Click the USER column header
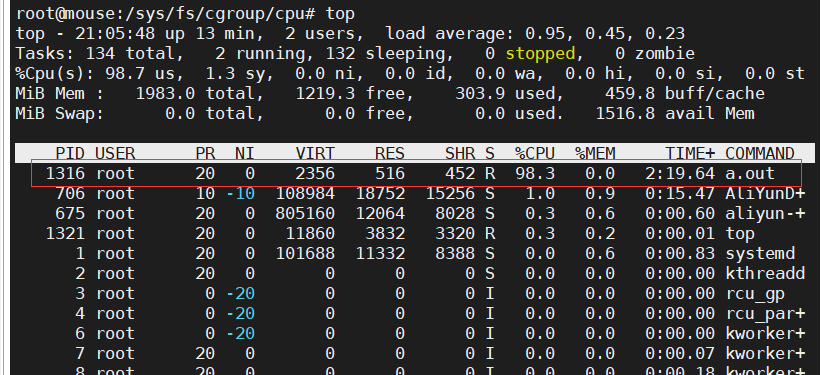The height and width of the screenshot is (375, 821). click(115, 153)
